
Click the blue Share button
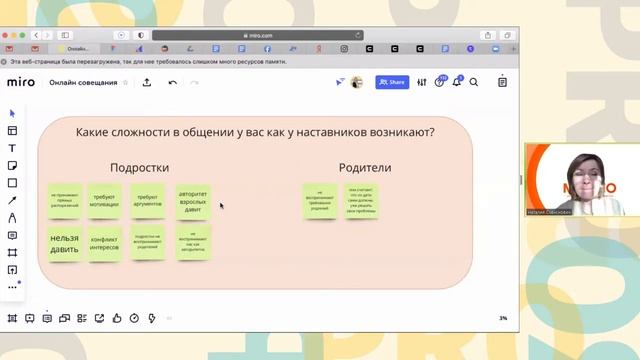[392, 82]
